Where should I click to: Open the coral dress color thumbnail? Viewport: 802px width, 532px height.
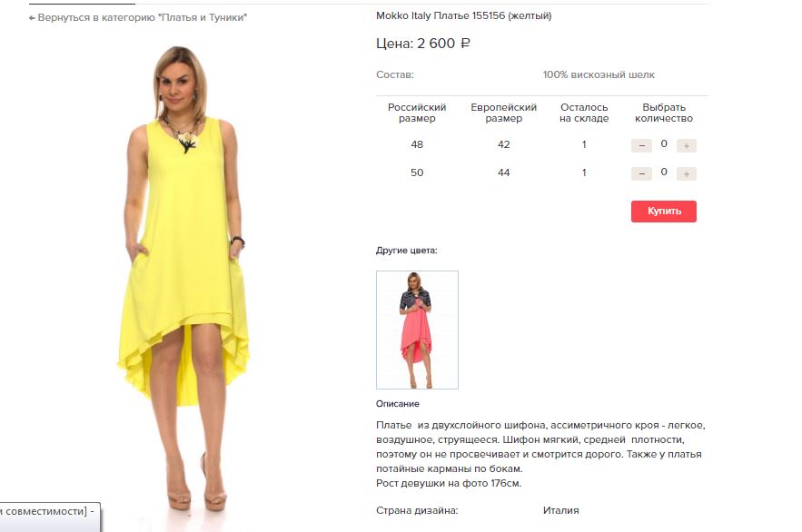tap(418, 330)
